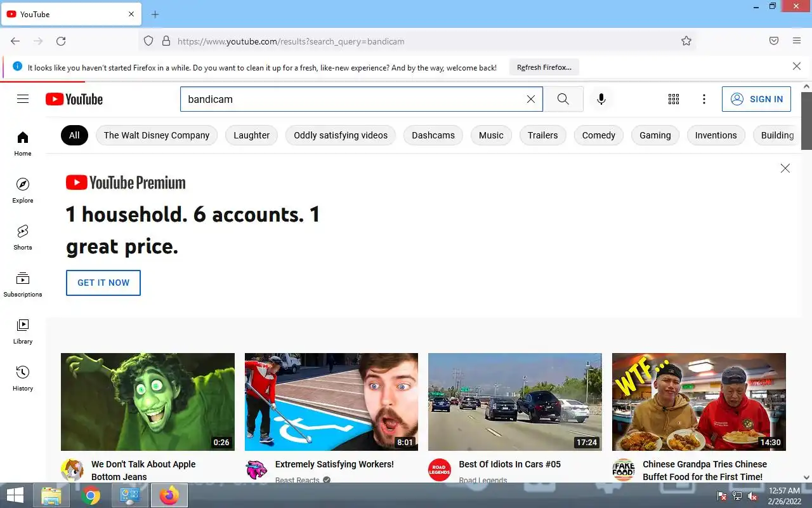Viewport: 812px width, 508px height.
Task: Click the magnifier search button
Action: [x=563, y=99]
